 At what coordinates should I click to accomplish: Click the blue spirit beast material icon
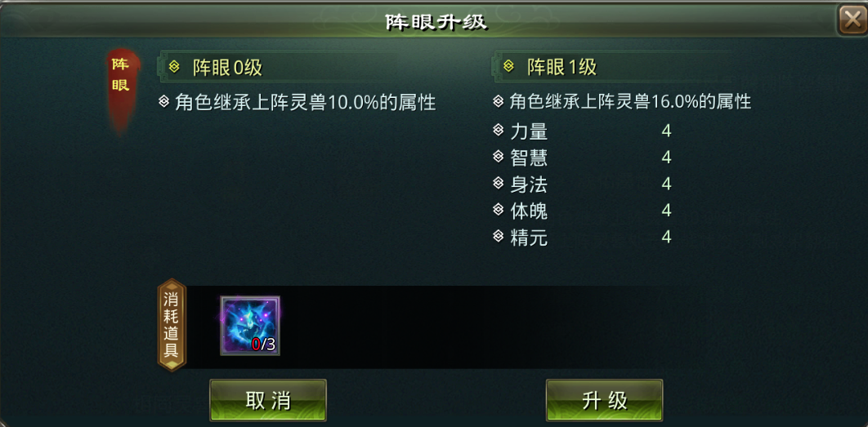click(250, 326)
